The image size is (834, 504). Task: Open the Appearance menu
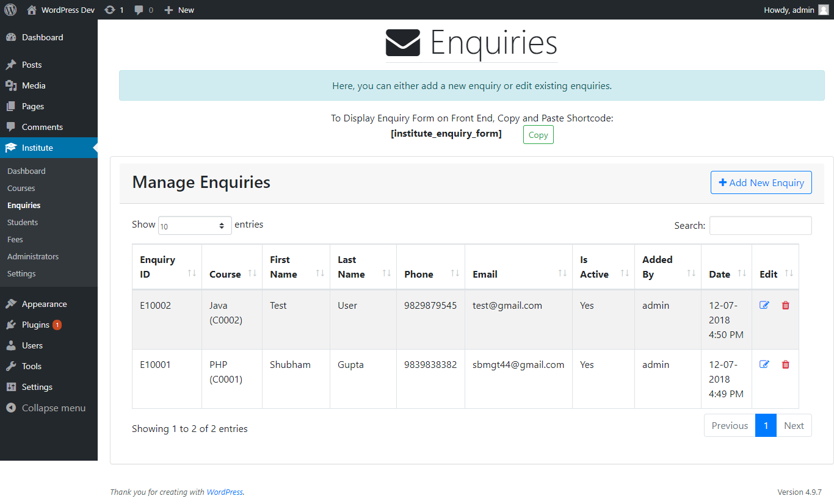(x=49, y=304)
